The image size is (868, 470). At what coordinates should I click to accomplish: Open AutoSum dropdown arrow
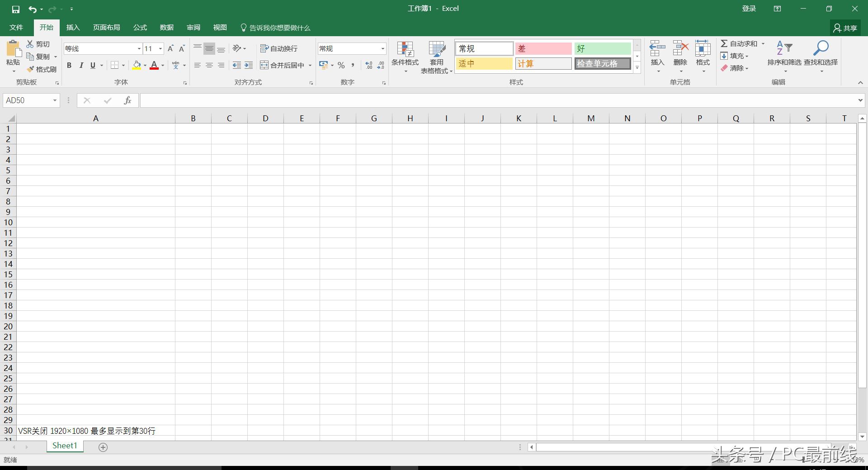point(763,43)
